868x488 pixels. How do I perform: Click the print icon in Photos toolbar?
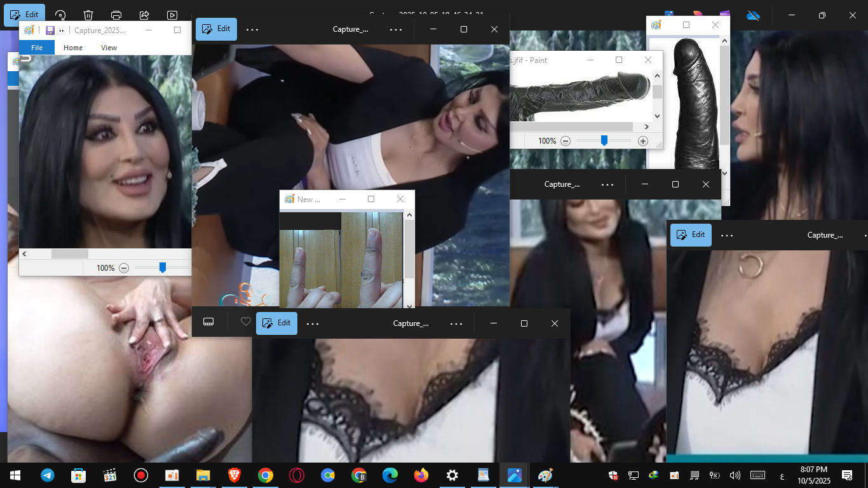click(116, 15)
